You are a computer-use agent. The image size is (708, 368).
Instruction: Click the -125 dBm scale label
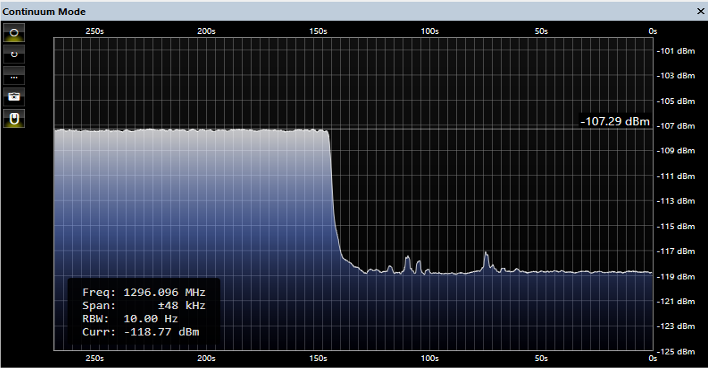pos(675,351)
